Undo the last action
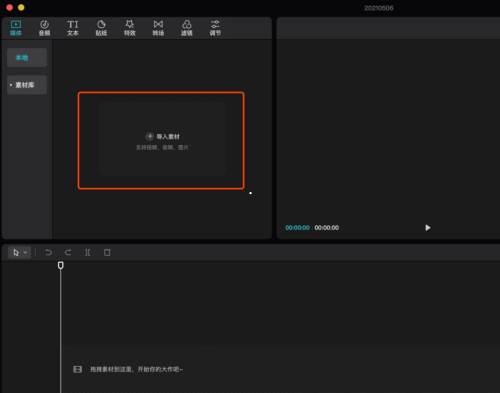500x393 pixels. (48, 252)
